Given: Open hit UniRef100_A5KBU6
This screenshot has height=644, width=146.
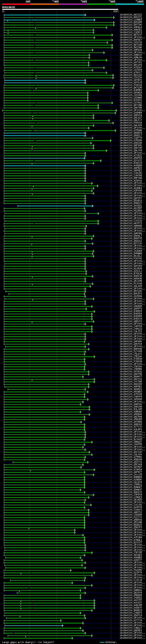Looking at the screenshot, I should coord(131,414).
